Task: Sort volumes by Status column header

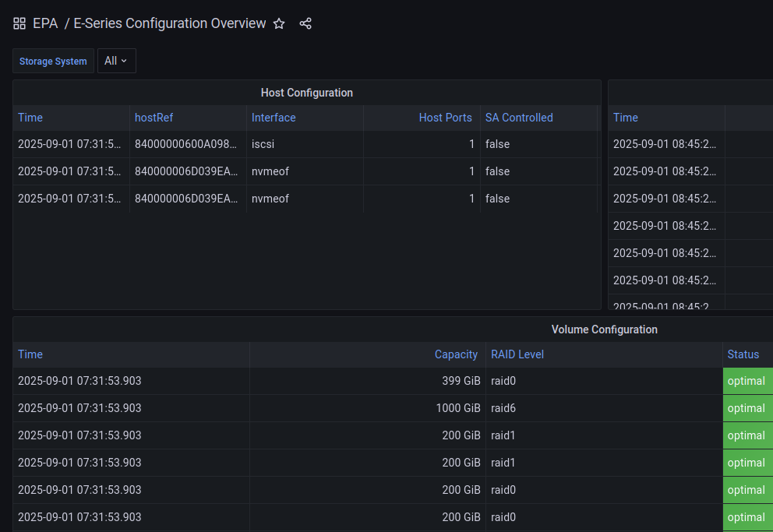Action: (x=743, y=354)
